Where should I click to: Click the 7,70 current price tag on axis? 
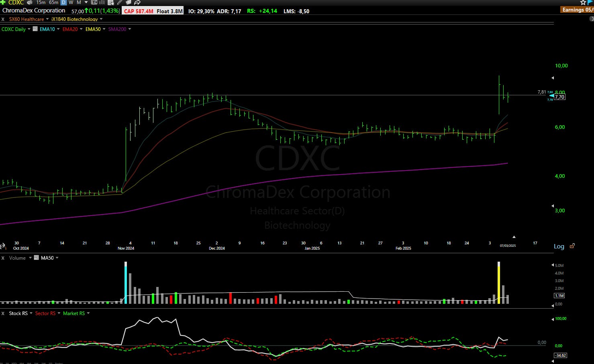coord(560,97)
